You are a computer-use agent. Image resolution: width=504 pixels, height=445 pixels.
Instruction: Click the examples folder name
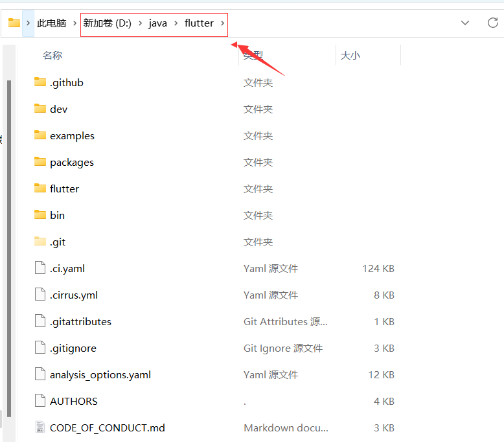click(73, 136)
